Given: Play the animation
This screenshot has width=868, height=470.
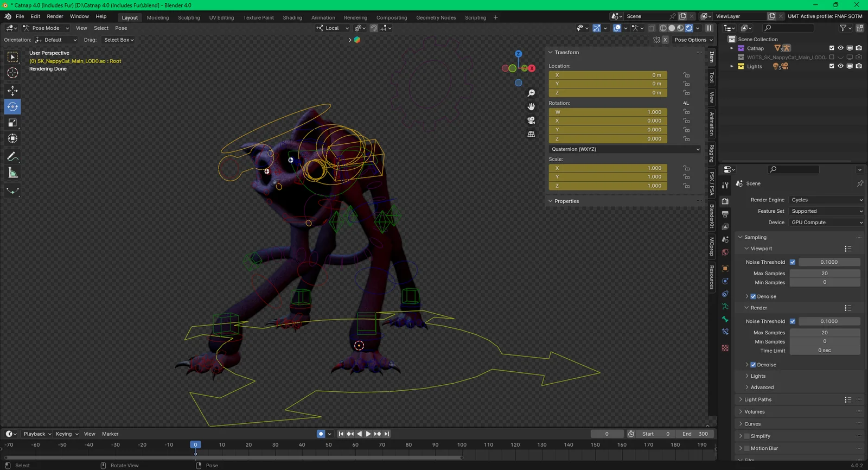Looking at the screenshot, I should [x=368, y=434].
